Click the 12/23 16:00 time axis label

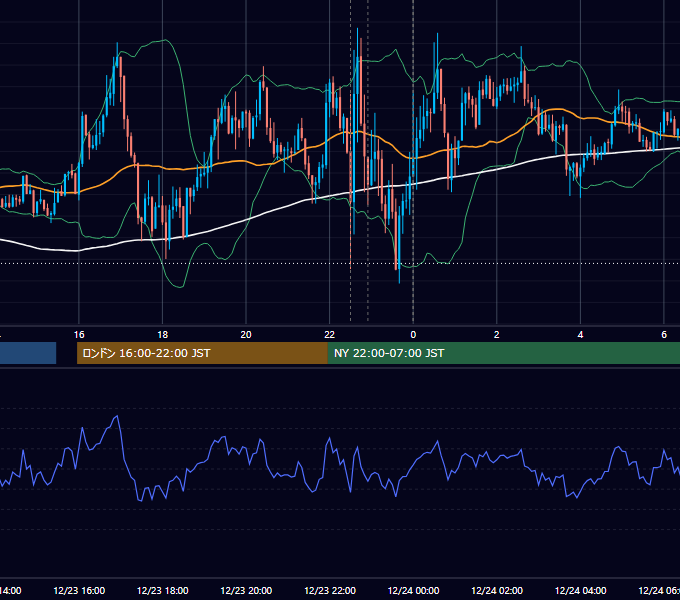click(x=79, y=590)
